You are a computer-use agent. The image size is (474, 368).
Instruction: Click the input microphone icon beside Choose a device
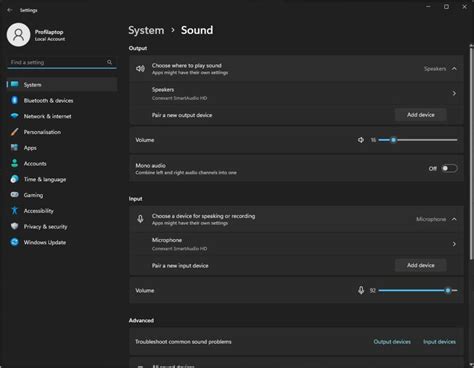tap(140, 219)
